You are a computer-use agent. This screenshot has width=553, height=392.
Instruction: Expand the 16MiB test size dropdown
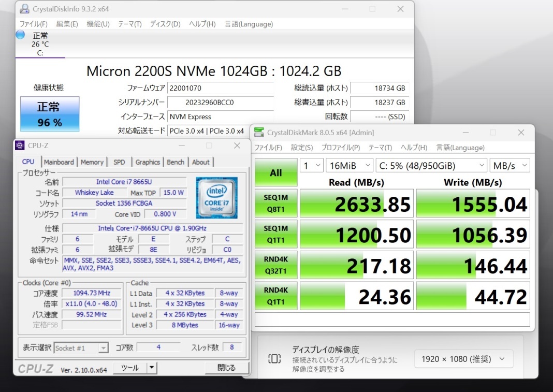[349, 166]
